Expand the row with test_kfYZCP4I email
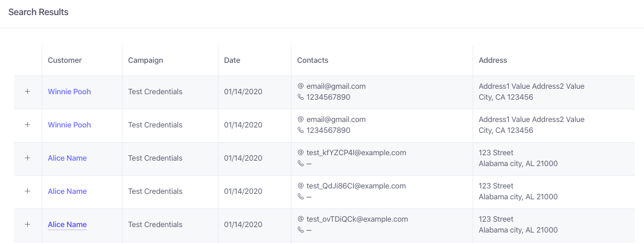This screenshot has height=244, width=644. (28, 158)
